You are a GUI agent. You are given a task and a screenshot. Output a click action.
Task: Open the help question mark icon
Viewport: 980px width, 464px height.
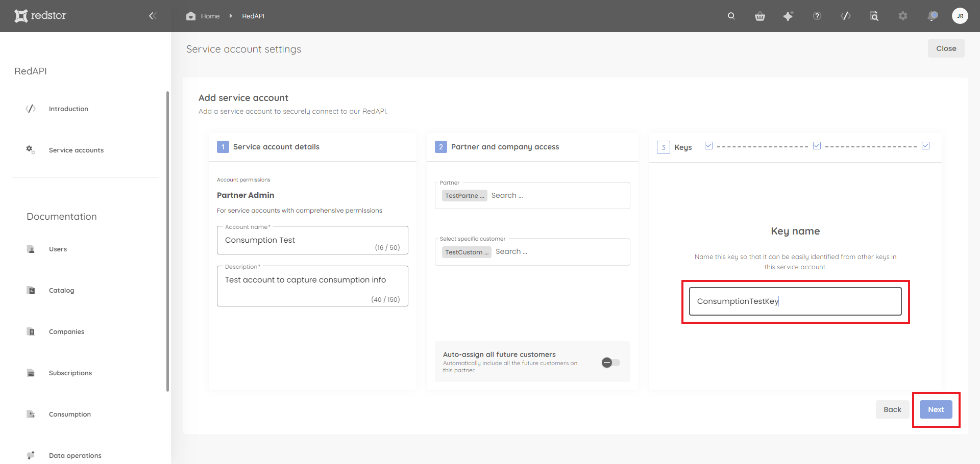point(817,16)
